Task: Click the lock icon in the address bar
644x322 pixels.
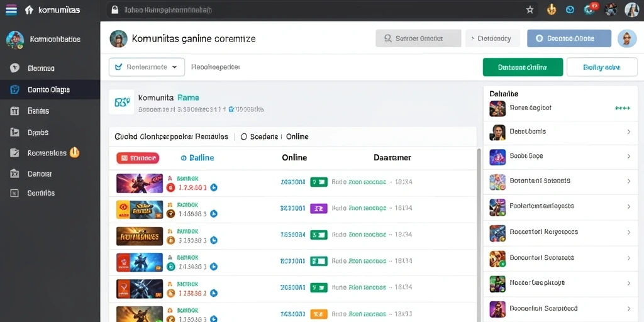Action: pos(115,10)
